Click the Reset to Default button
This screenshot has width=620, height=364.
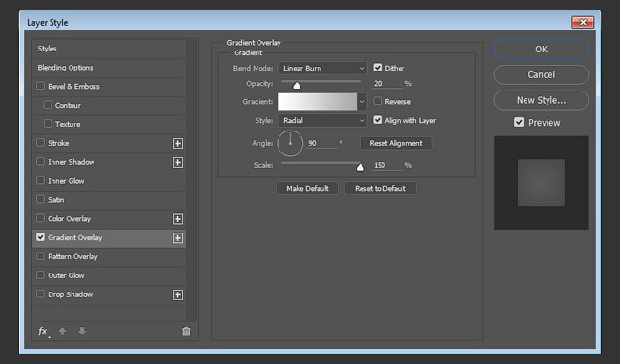[x=381, y=189]
